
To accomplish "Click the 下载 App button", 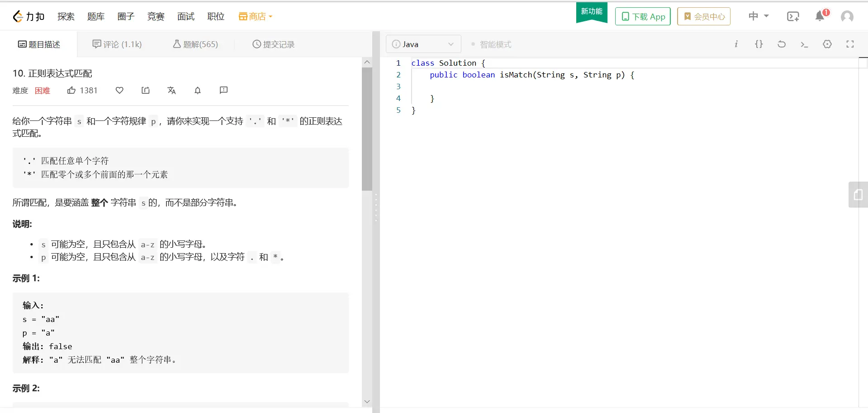I will point(643,17).
